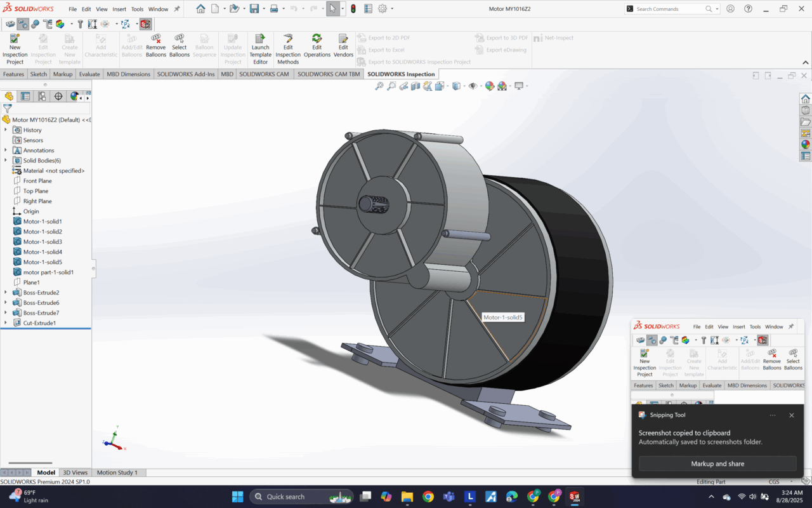Click Windows Start button
This screenshot has height=508, width=812.
pyautogui.click(x=237, y=497)
